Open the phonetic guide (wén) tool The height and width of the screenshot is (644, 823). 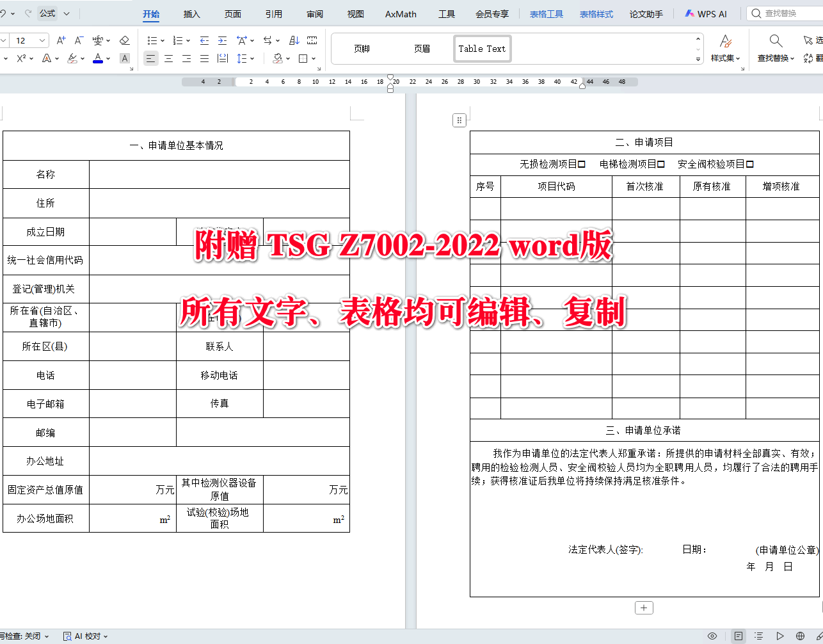coord(97,40)
